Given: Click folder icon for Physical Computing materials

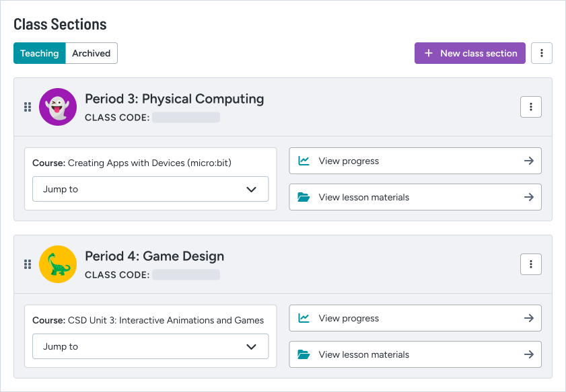Looking at the screenshot, I should [x=304, y=197].
